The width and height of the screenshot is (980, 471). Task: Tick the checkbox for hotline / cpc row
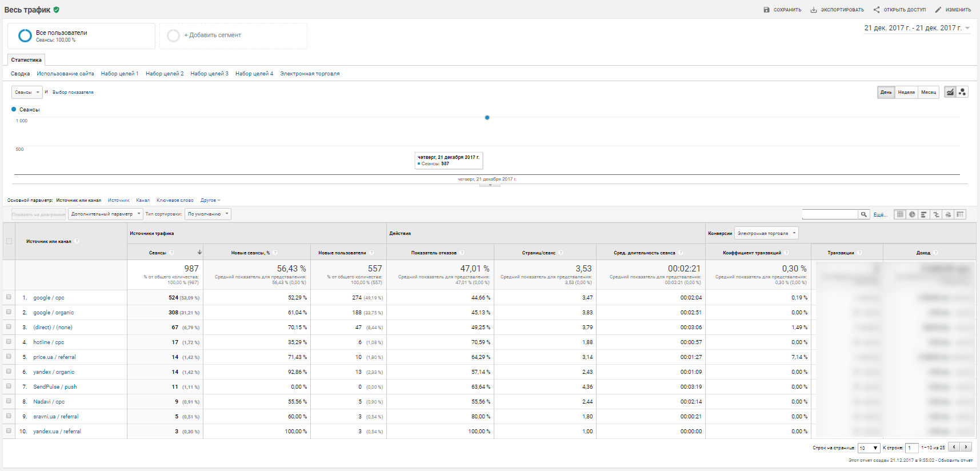[9, 342]
